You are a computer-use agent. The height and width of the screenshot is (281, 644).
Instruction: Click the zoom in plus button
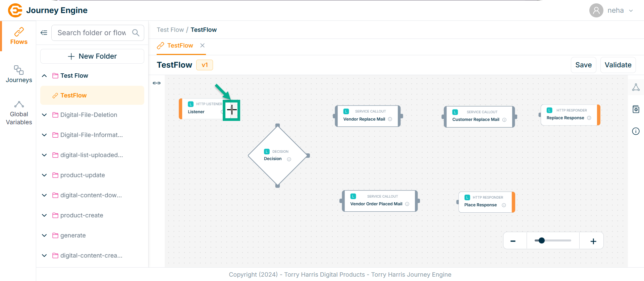593,241
